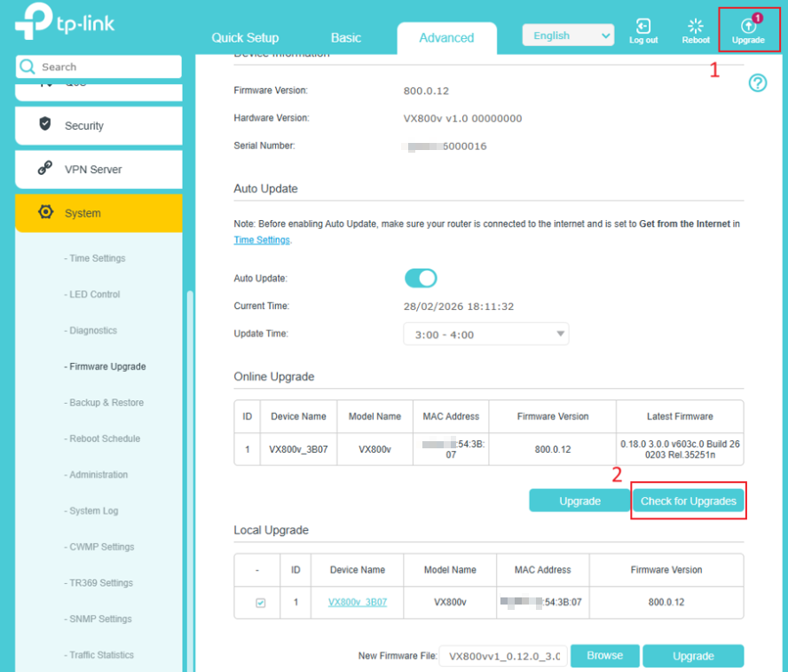Open the help question mark icon
Viewport: 788px width, 672px height.
pos(758,83)
